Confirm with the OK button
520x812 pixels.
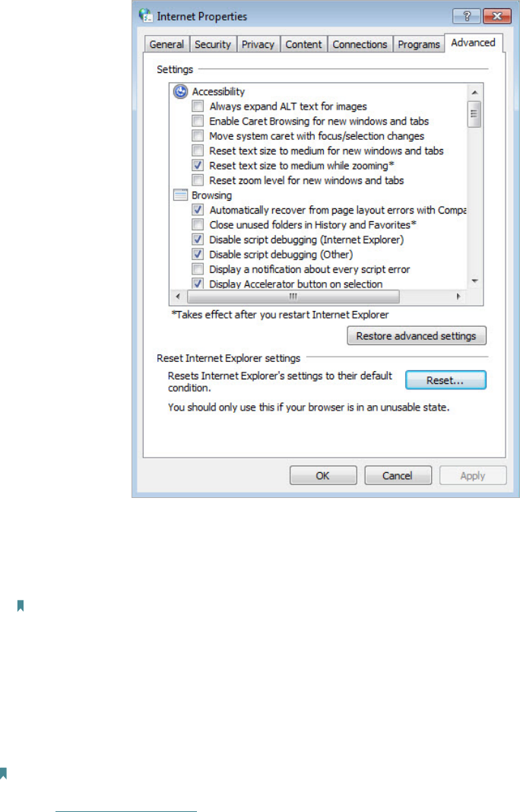tap(322, 475)
